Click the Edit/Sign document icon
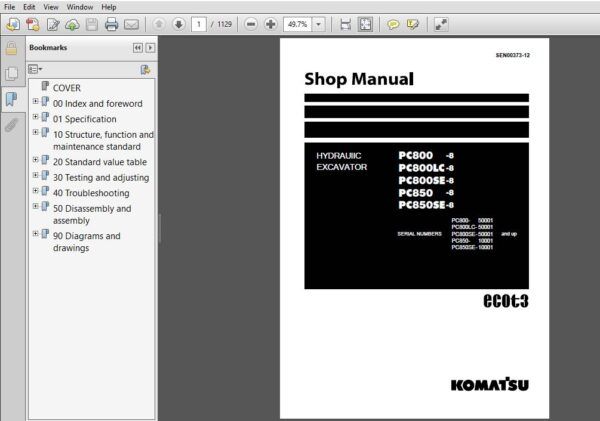Screen dimensions: 600x421 click(x=53, y=24)
